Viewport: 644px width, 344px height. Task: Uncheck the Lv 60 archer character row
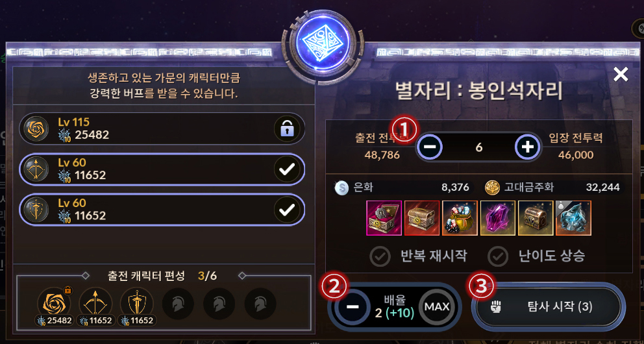pos(162,169)
